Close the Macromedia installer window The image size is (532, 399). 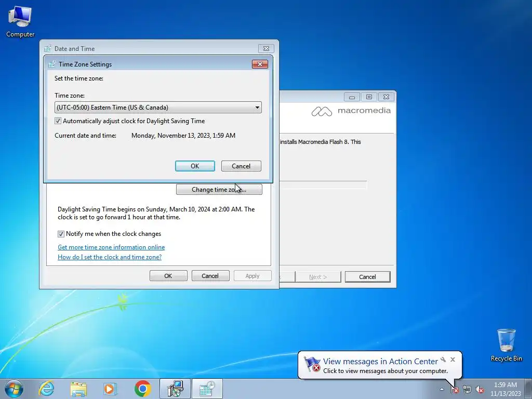(x=386, y=97)
